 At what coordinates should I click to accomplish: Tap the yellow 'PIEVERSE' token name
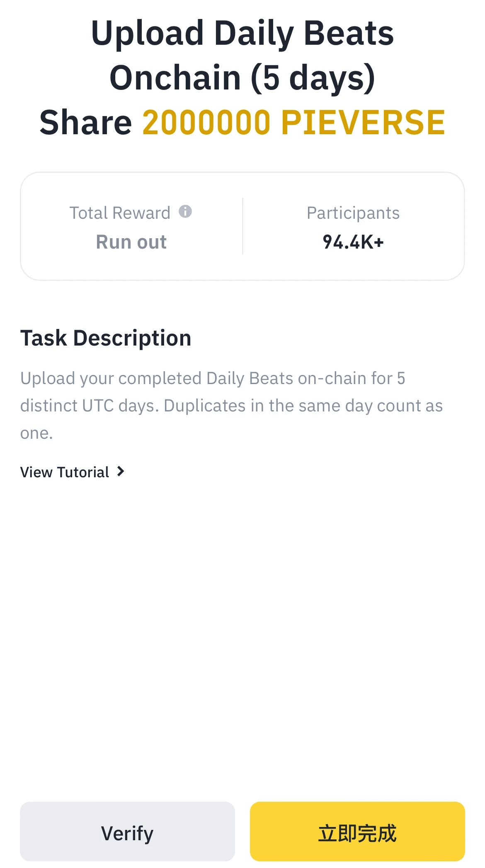(363, 123)
